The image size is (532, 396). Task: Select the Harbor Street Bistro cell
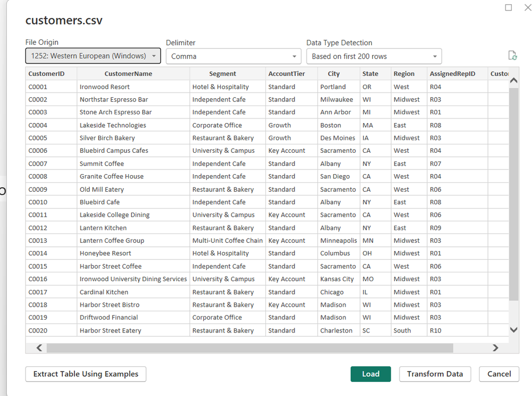(134, 305)
